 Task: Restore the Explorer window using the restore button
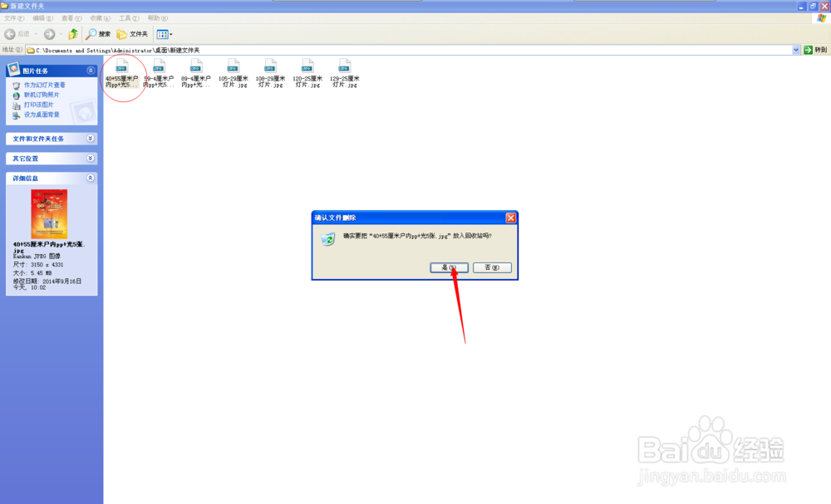click(x=813, y=7)
